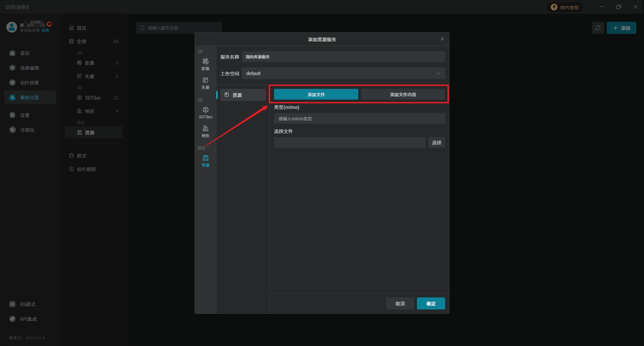
Task: Expand the 工作空间 default dropdown
Action: 343,73
